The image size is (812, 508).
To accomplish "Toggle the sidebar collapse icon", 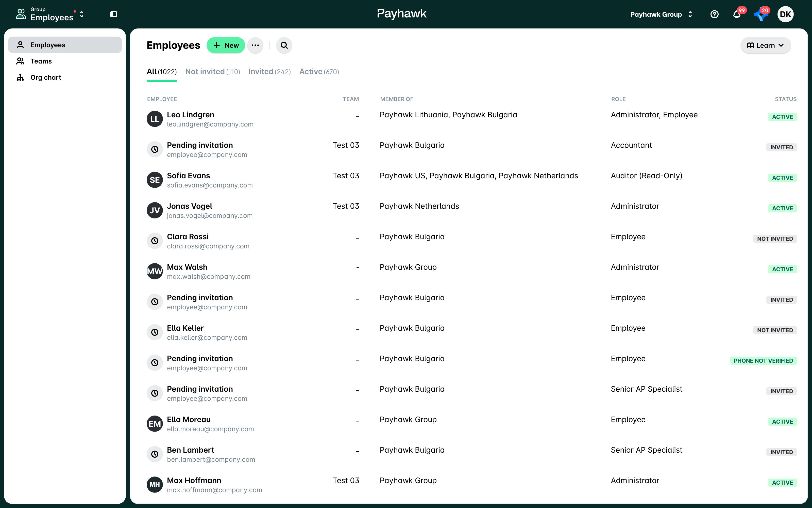I will (114, 14).
